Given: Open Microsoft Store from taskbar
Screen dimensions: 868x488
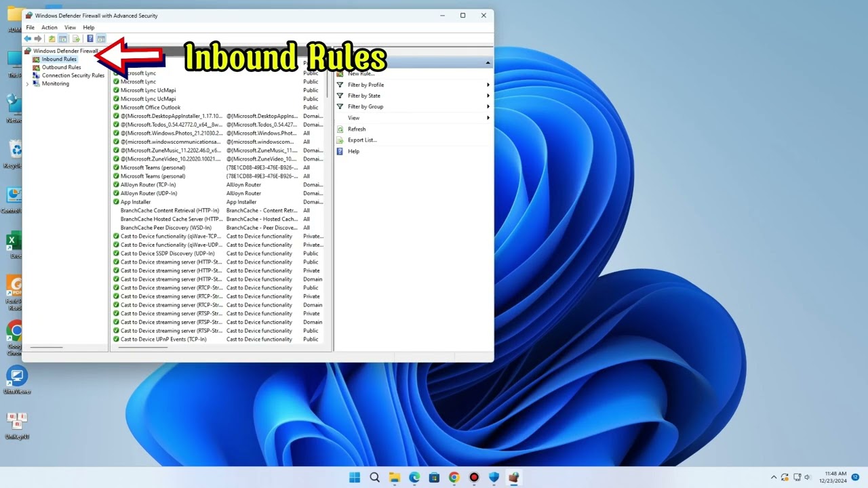Looking at the screenshot, I should 434,477.
